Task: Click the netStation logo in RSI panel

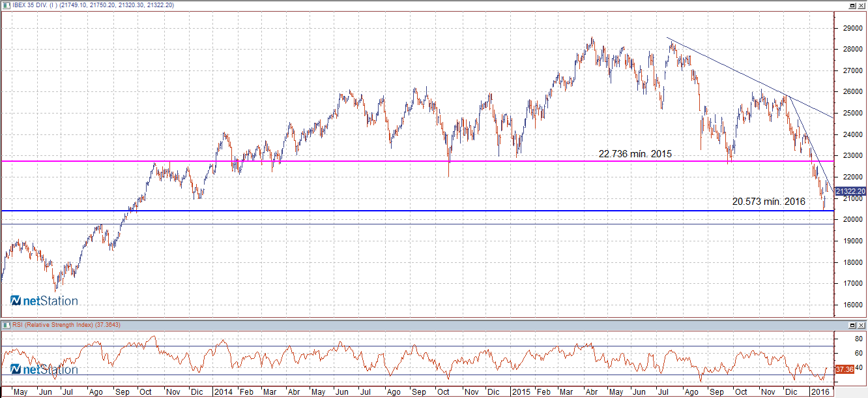Action: (44, 370)
